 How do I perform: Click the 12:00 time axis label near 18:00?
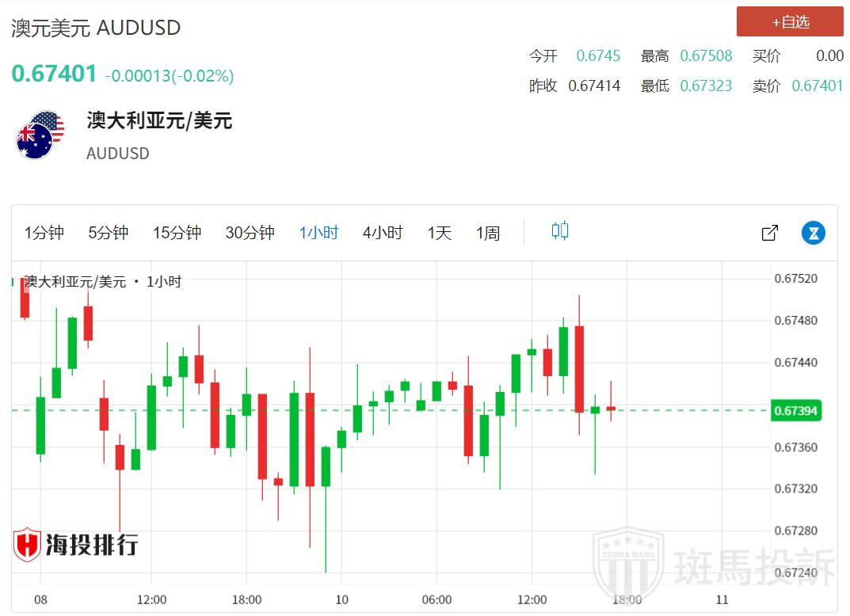[532, 599]
